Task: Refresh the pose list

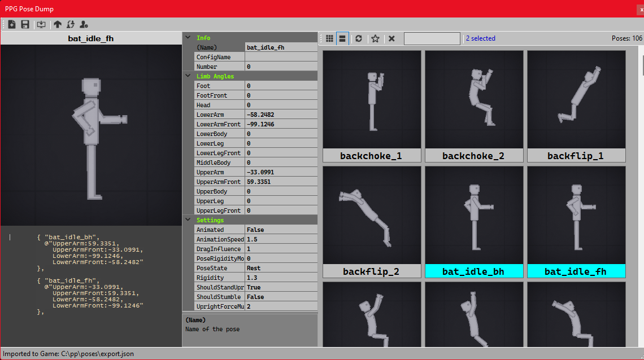Action: [358, 38]
